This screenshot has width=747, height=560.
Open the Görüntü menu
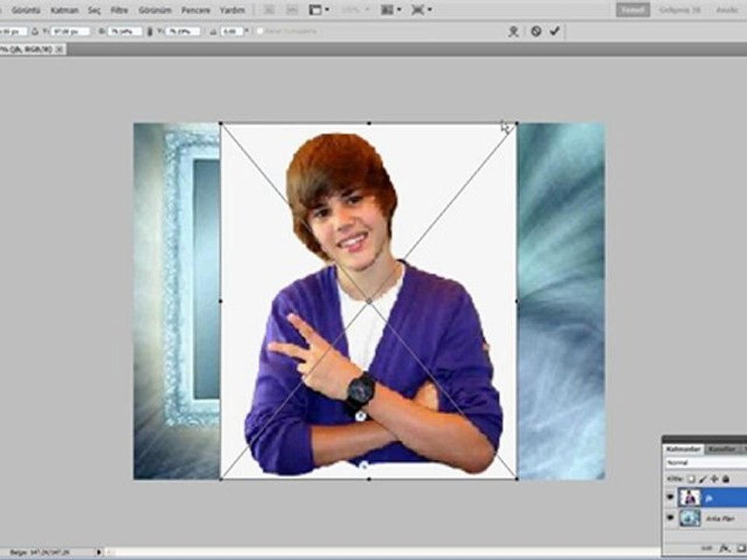[26, 10]
